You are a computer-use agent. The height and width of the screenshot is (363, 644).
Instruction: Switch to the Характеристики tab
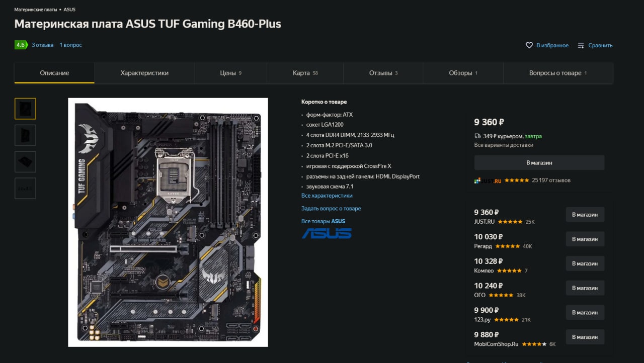144,73
